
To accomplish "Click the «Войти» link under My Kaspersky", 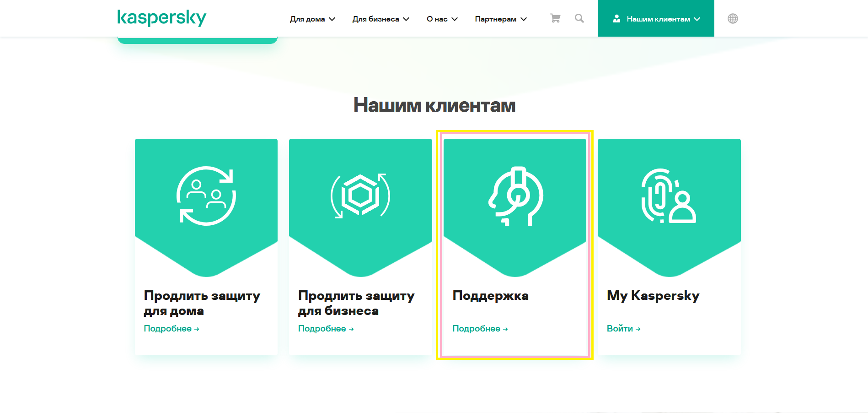I will (x=624, y=329).
